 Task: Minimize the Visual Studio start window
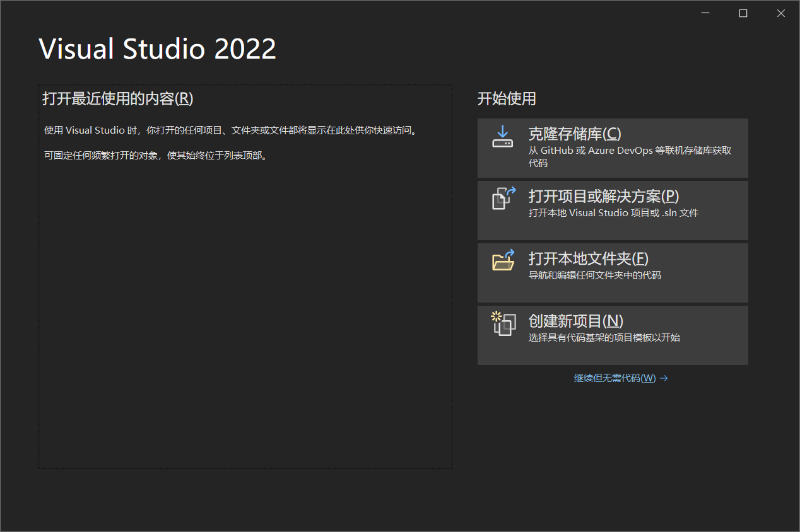[705, 13]
